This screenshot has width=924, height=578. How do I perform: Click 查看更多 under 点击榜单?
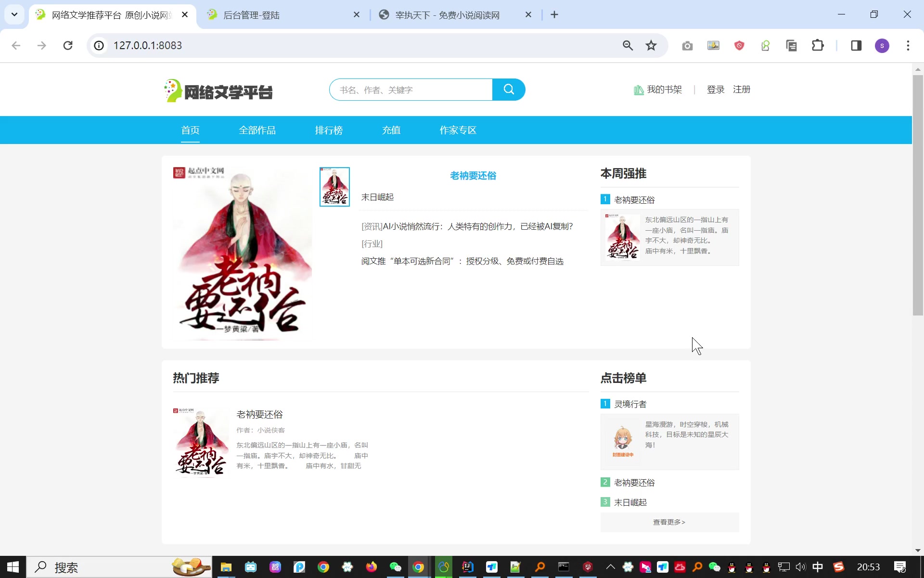click(x=669, y=522)
